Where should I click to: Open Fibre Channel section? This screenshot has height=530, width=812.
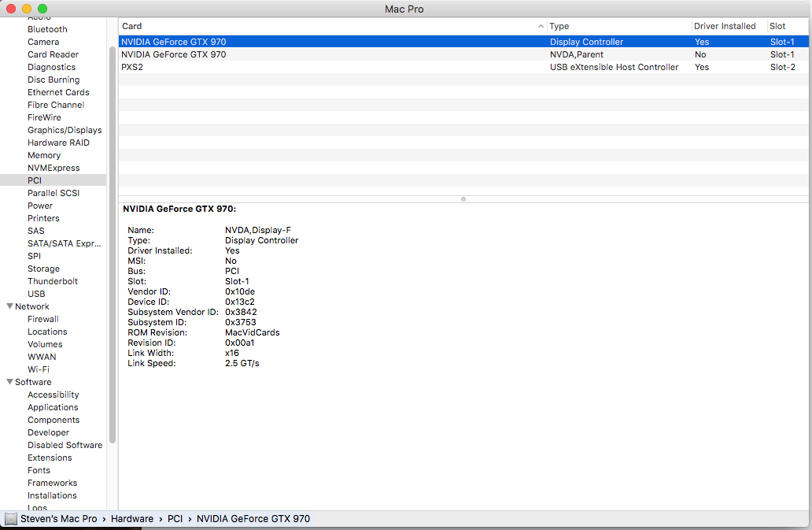point(55,105)
